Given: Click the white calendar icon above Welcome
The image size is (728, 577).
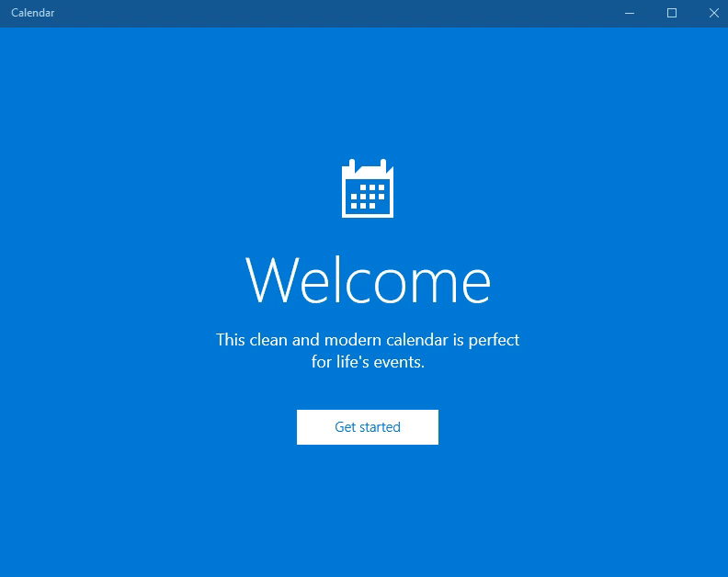Looking at the screenshot, I should (368, 188).
